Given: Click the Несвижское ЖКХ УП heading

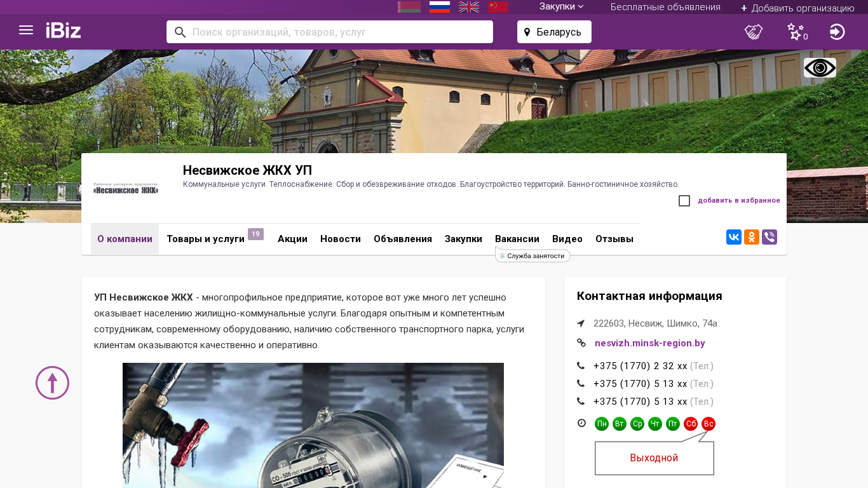Looking at the screenshot, I should point(247,170).
